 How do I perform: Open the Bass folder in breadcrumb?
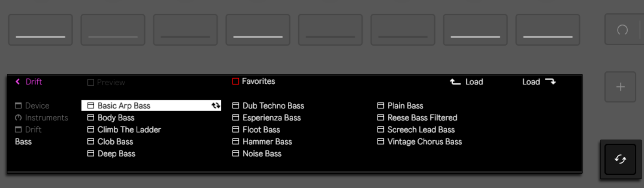[x=23, y=141]
